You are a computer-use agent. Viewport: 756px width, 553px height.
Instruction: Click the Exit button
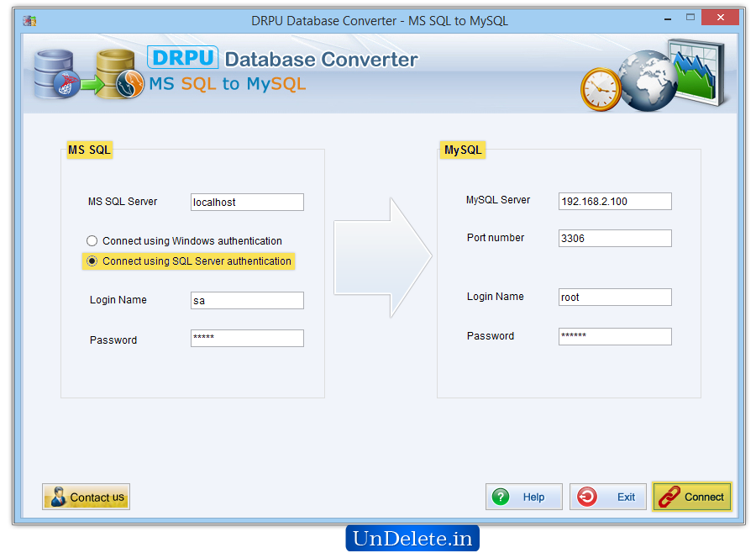pyautogui.click(x=608, y=497)
